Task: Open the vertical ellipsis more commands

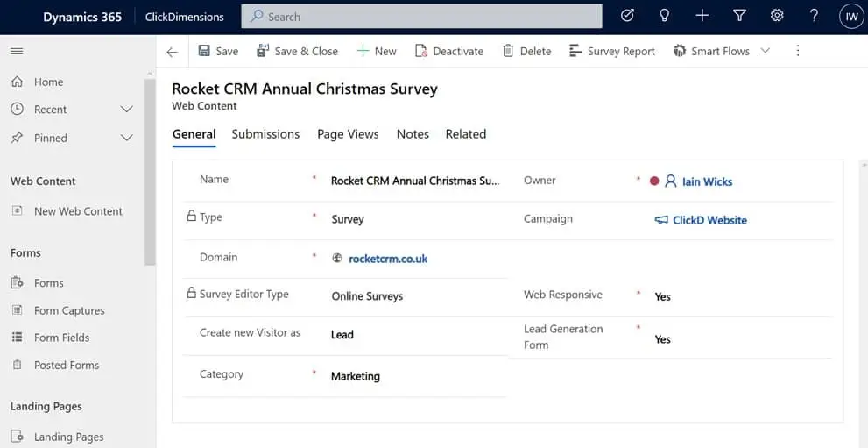Action: pos(798,51)
